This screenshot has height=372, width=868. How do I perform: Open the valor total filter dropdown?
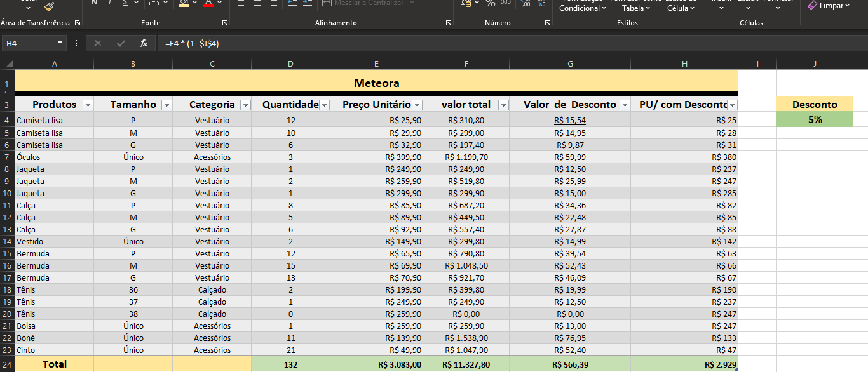pyautogui.click(x=503, y=105)
